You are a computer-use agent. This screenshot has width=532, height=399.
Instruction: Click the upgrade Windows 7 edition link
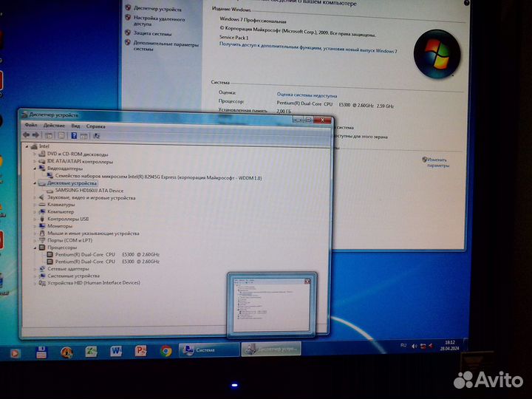308,47
